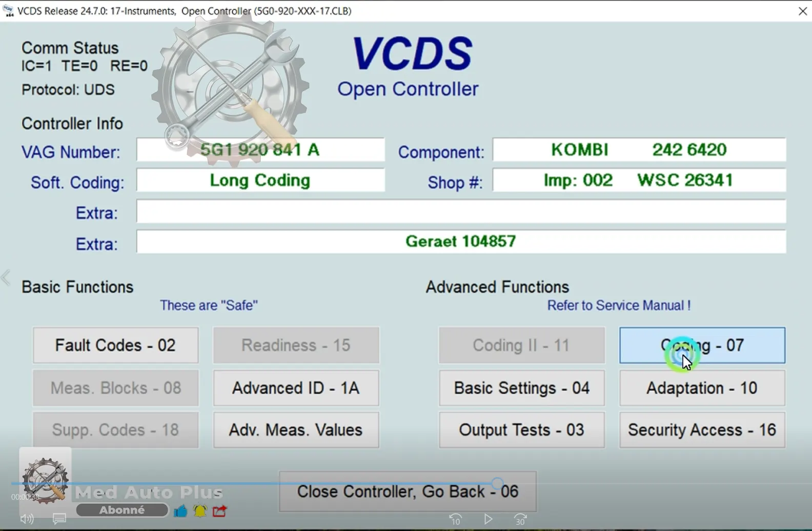Click the Soft. Coding field Long Coding
This screenshot has height=531, width=812.
tap(260, 180)
